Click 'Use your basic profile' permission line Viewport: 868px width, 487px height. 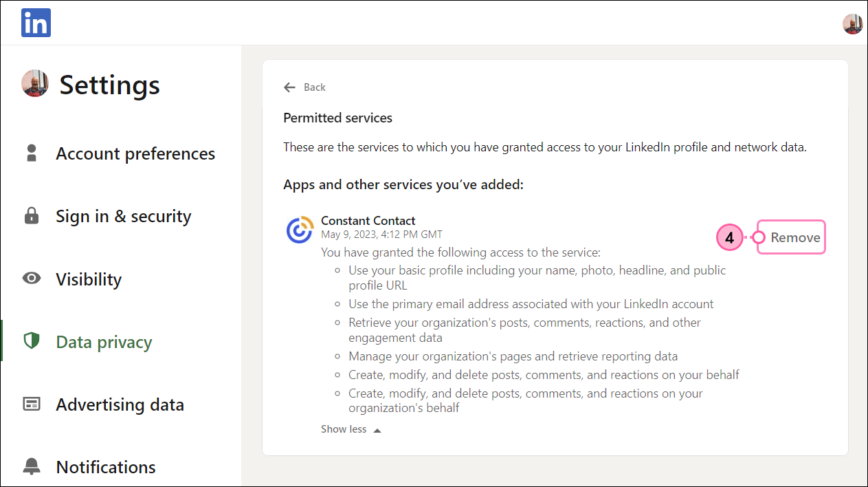pos(537,278)
